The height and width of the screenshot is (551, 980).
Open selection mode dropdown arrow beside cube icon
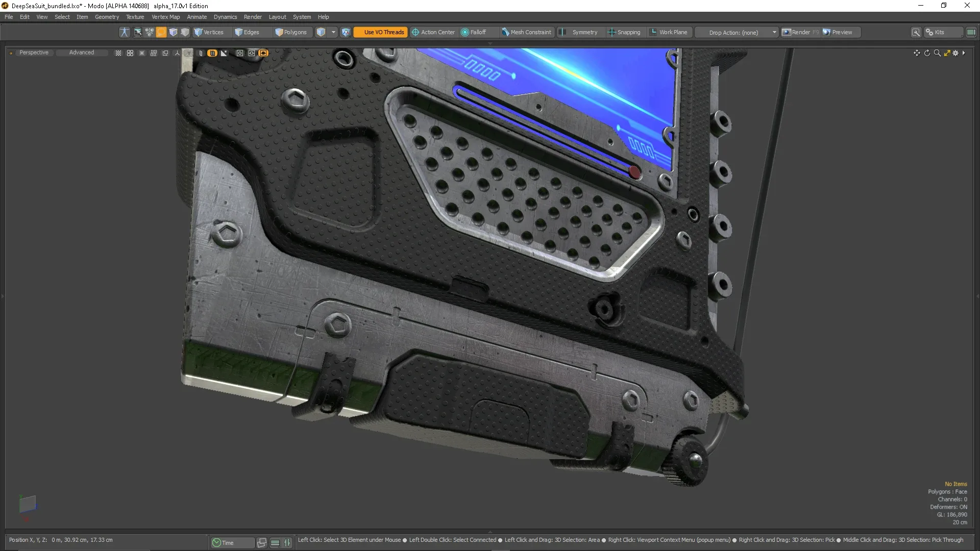(333, 32)
